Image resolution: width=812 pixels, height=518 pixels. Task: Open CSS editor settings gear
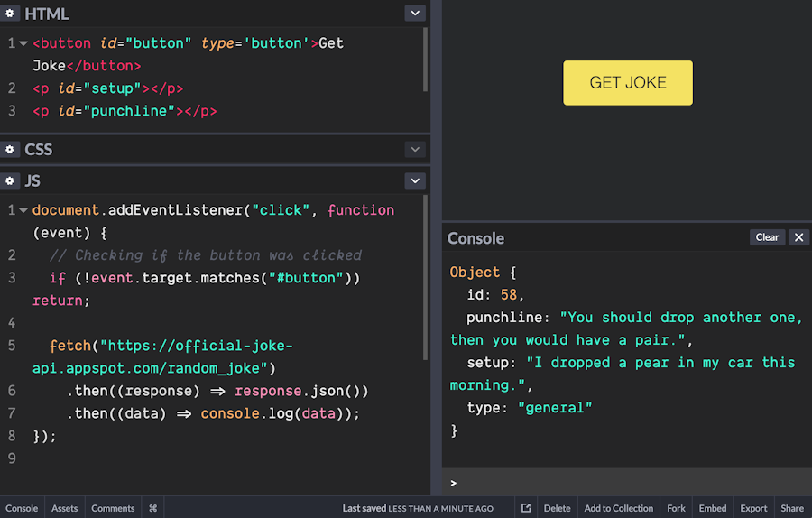11,150
